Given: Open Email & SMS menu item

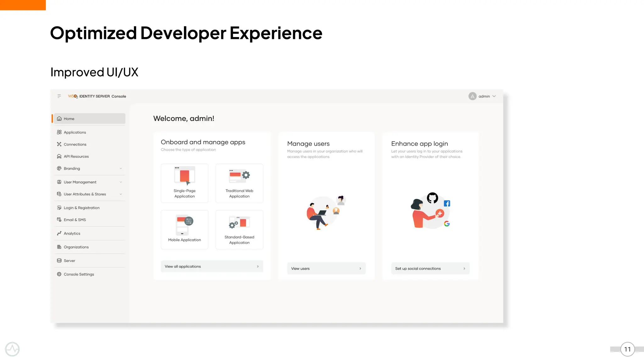Looking at the screenshot, I should pos(90,220).
